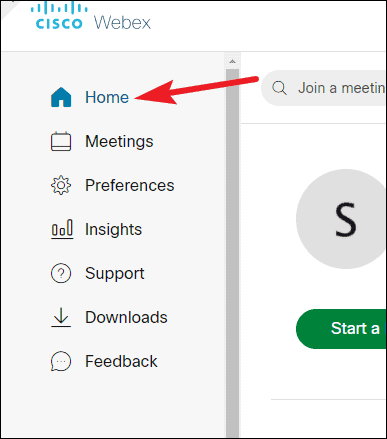
Task: Click the Downloads arrow icon
Action: 61,317
